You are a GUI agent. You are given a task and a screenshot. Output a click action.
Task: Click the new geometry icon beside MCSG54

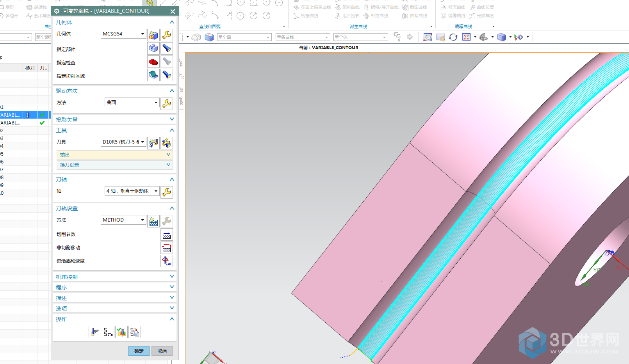153,35
